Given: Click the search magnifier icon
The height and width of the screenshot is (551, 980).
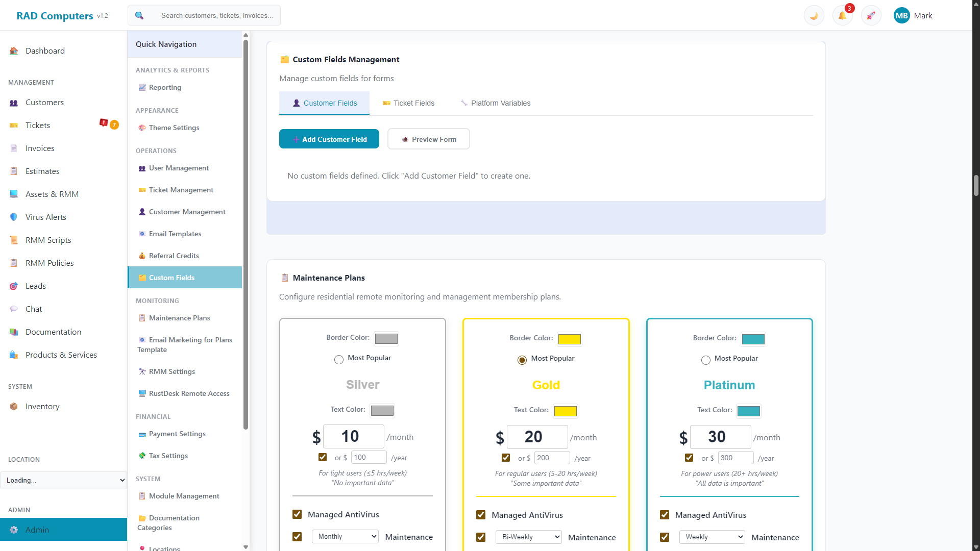Looking at the screenshot, I should pos(139,15).
